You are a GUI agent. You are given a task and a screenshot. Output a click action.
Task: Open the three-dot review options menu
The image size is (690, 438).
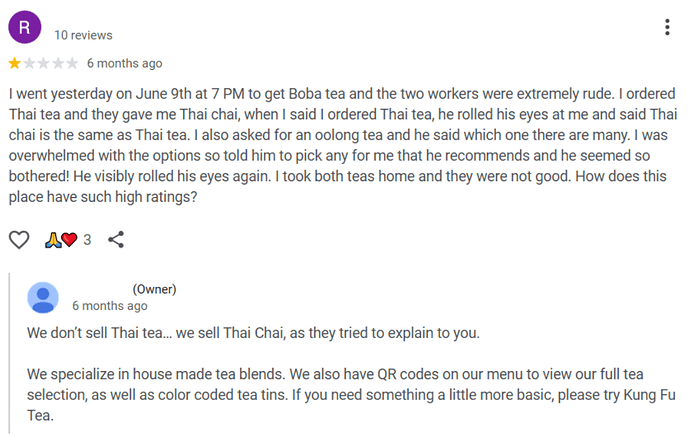tap(667, 27)
